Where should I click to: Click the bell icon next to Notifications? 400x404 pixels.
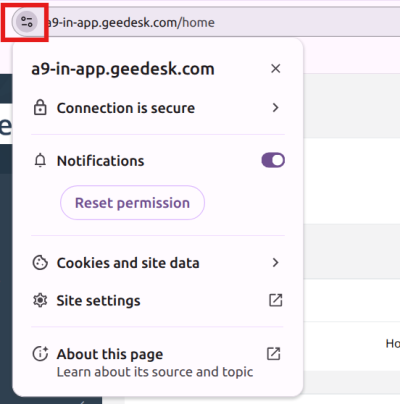coord(40,161)
